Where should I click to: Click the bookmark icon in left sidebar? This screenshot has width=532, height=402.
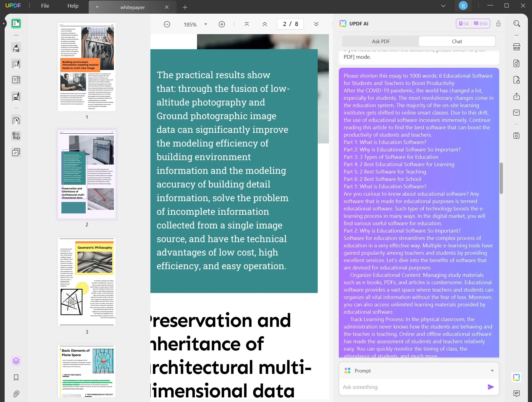16,377
